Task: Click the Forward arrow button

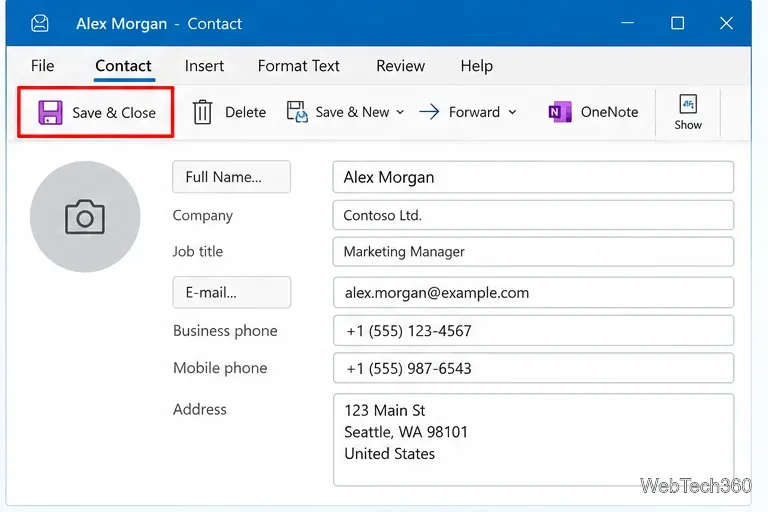Action: [459, 112]
